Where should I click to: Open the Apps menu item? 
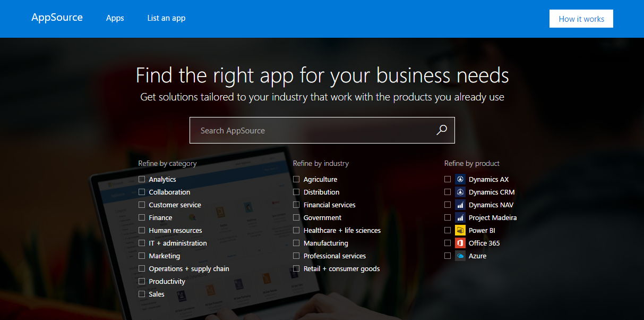(x=115, y=18)
